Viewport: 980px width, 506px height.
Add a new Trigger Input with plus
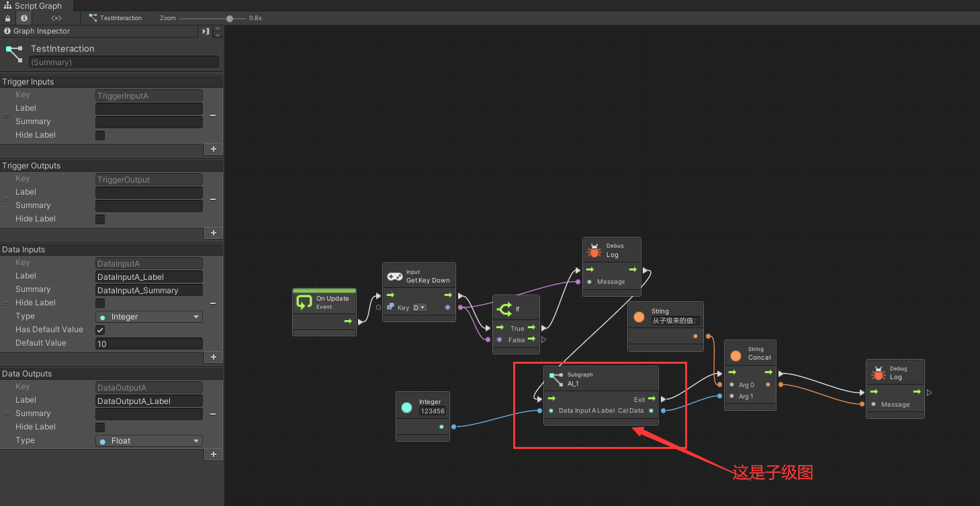(214, 149)
